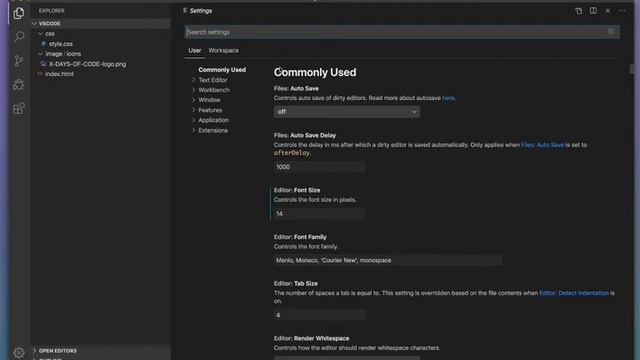Open the Auto Save dropdown set to off
This screenshot has height=360, width=640.
coord(347,112)
